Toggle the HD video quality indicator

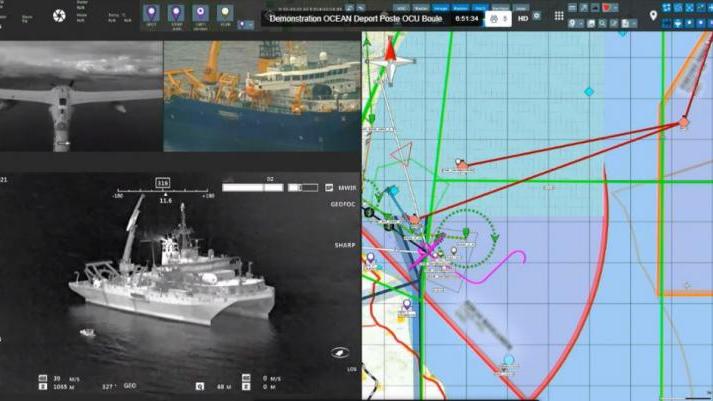(x=523, y=18)
